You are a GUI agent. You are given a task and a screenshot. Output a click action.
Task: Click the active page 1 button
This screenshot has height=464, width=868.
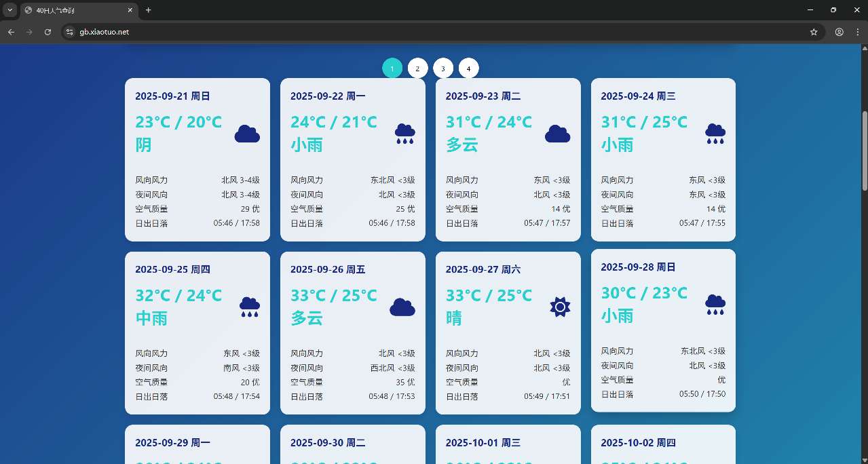click(392, 68)
